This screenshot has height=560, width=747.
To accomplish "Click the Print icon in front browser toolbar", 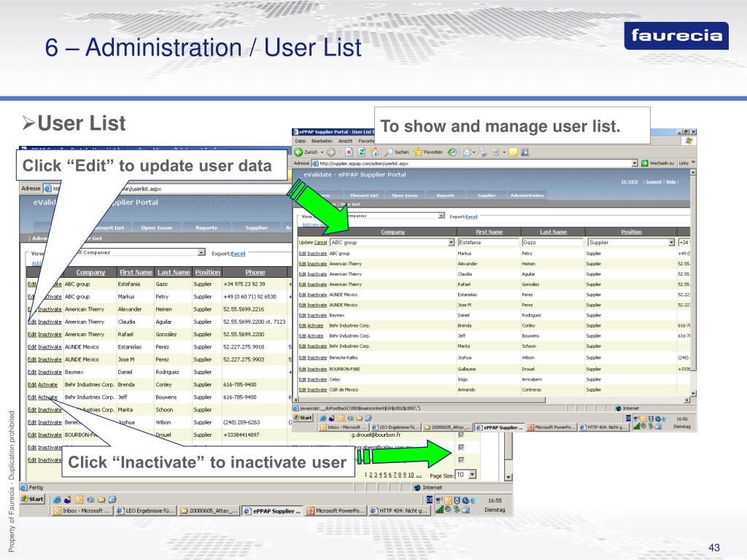I will click(483, 152).
